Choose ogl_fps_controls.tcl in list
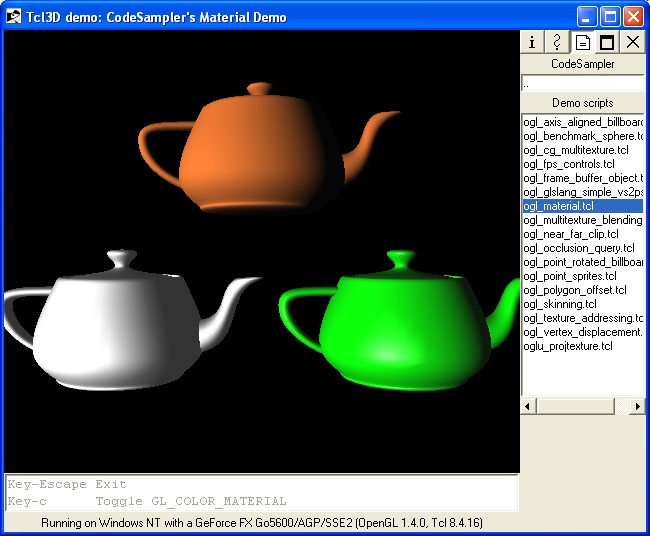The image size is (650, 536). [583, 164]
